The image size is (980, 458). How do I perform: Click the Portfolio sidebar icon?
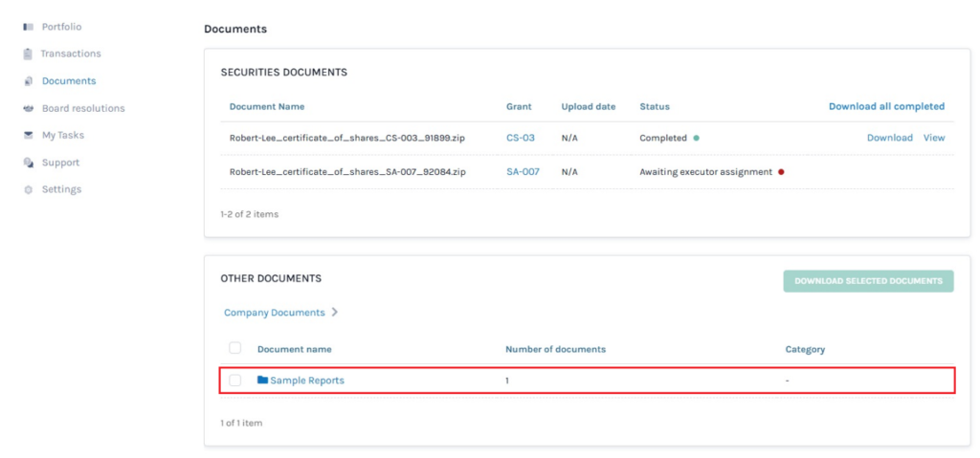point(29,27)
